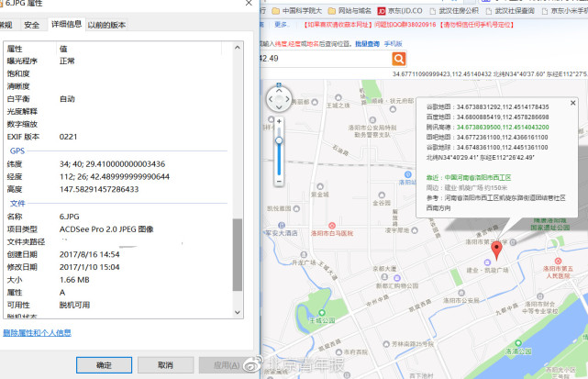Screen dimensions: 588x379
Task: Switch to the 安全 tab
Action: pyautogui.click(x=31, y=25)
